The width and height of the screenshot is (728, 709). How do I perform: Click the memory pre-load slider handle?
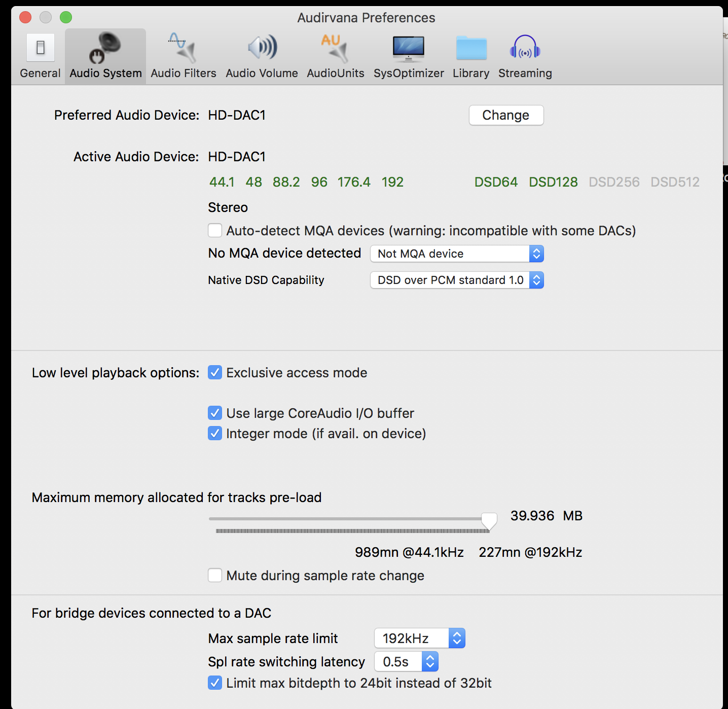(x=489, y=521)
